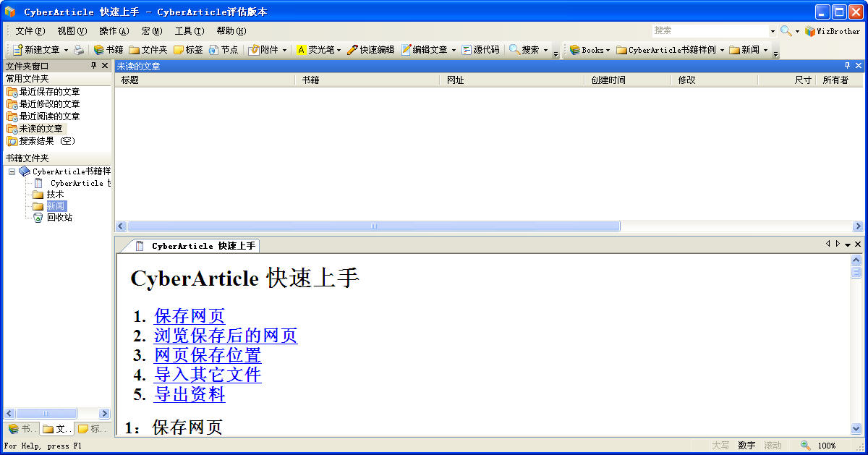
Task: Click the article viewer vertical scrollbar thumb
Action: click(x=856, y=273)
